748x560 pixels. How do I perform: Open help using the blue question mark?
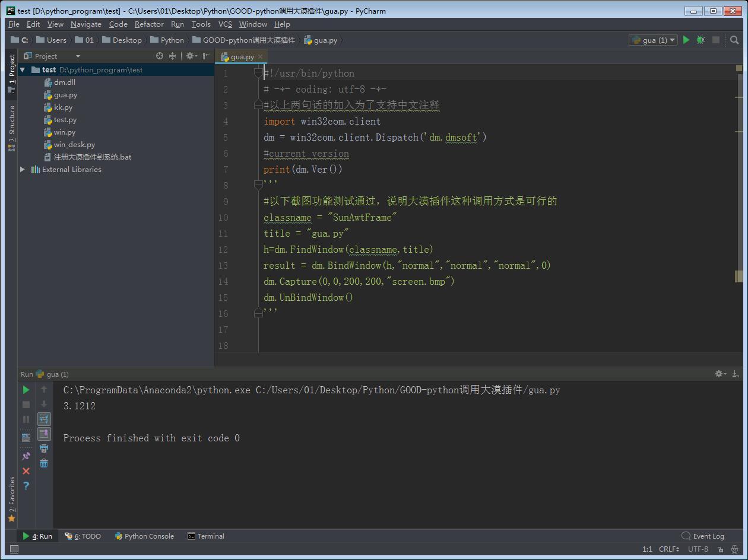click(26, 486)
